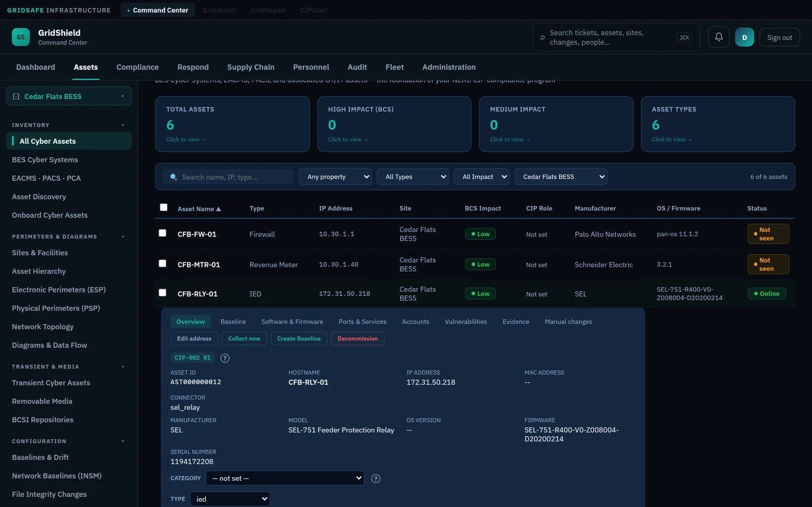
Task: Open the All Types filter dropdown
Action: coord(413,177)
